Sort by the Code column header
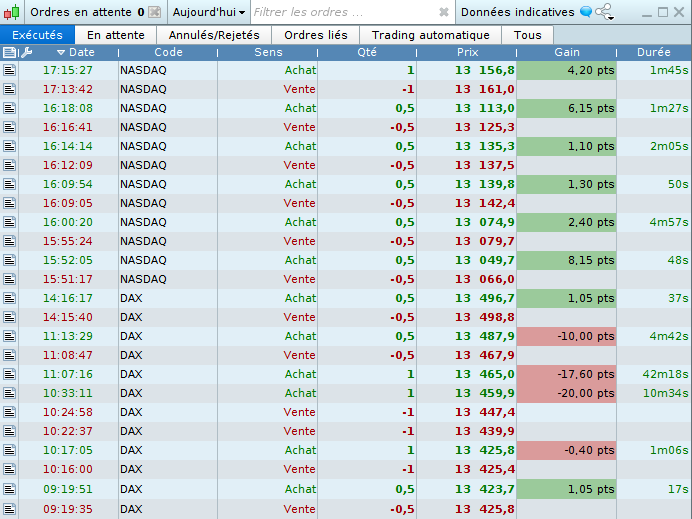The image size is (692, 519). coord(168,52)
